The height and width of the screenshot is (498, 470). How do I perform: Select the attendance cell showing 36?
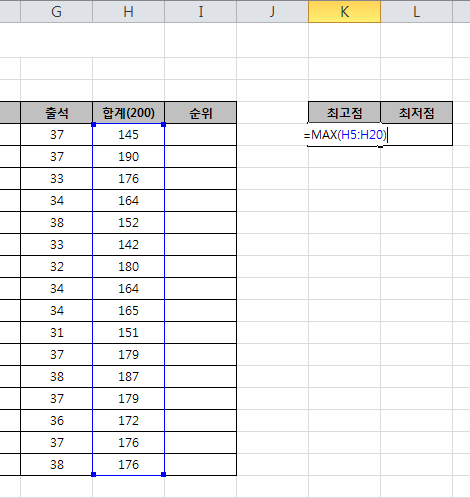tap(56, 421)
